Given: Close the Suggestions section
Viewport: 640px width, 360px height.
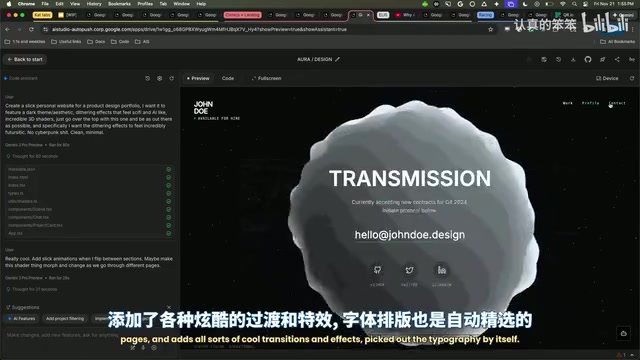Looking at the screenshot, I should 169,307.
